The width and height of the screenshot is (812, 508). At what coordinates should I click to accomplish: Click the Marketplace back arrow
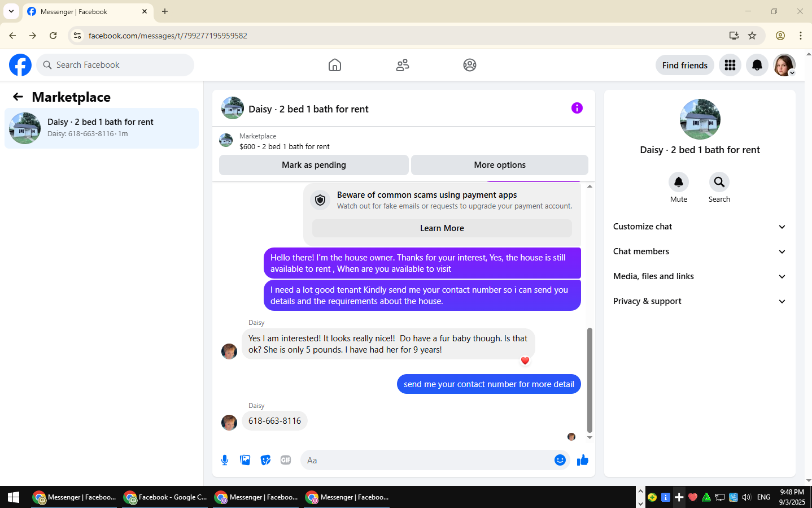18,97
